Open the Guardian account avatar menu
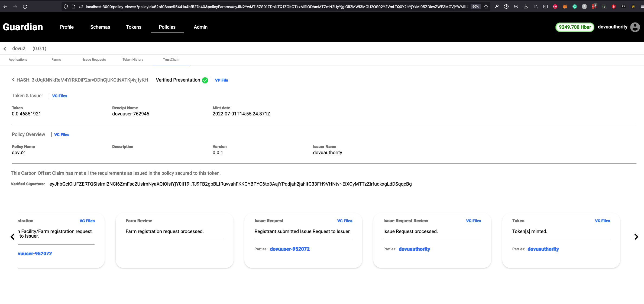Image resolution: width=644 pixels, height=304 pixels. click(x=635, y=27)
